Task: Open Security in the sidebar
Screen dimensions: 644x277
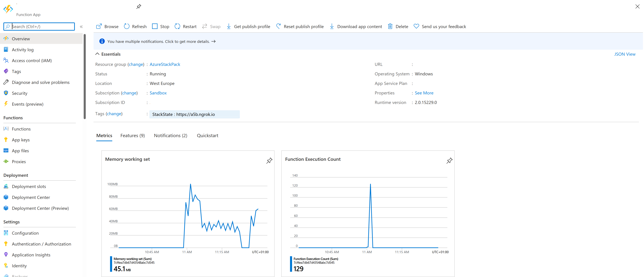Action: point(41,93)
